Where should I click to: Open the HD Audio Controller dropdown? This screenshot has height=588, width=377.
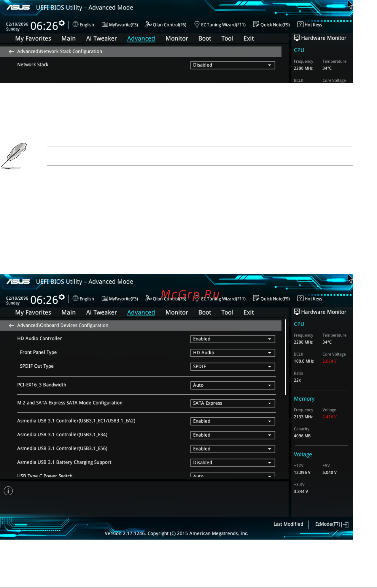pos(233,339)
